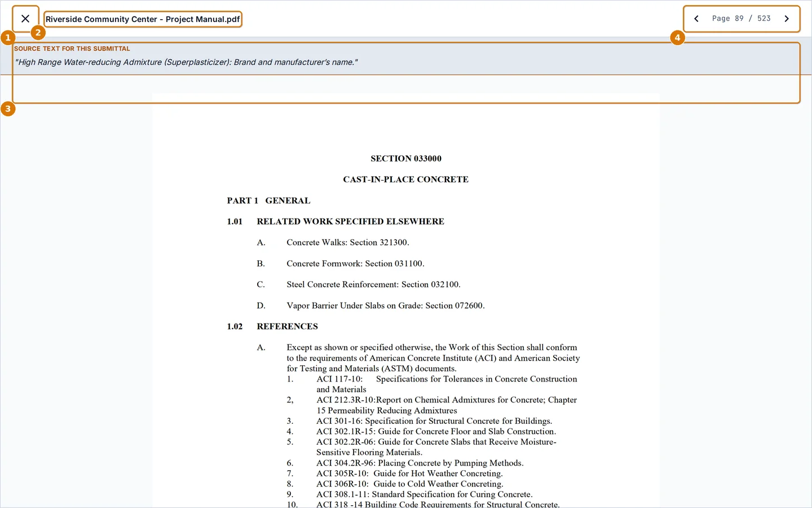Click the ACI 308.1-11 Curing Concrete line
Screen dimensions: 812x508
coord(424,494)
